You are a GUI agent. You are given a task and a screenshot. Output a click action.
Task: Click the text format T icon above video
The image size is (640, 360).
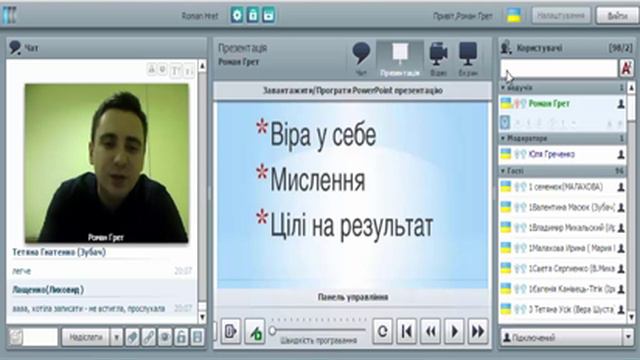[175, 71]
